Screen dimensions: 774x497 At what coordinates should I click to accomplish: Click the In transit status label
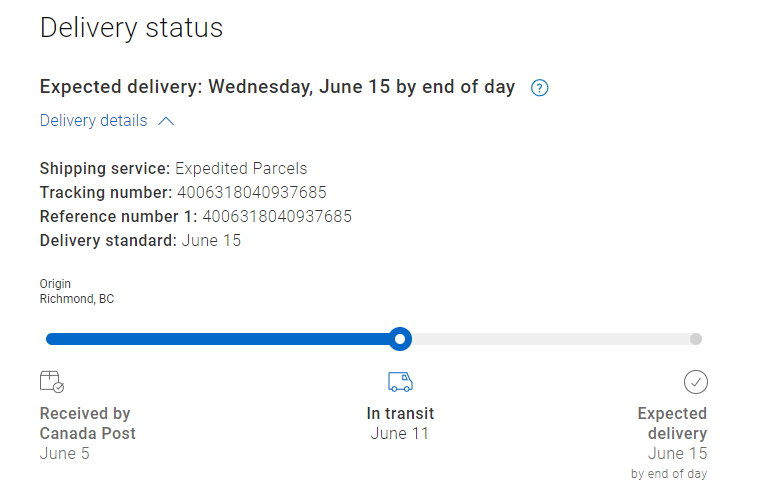[x=400, y=413]
